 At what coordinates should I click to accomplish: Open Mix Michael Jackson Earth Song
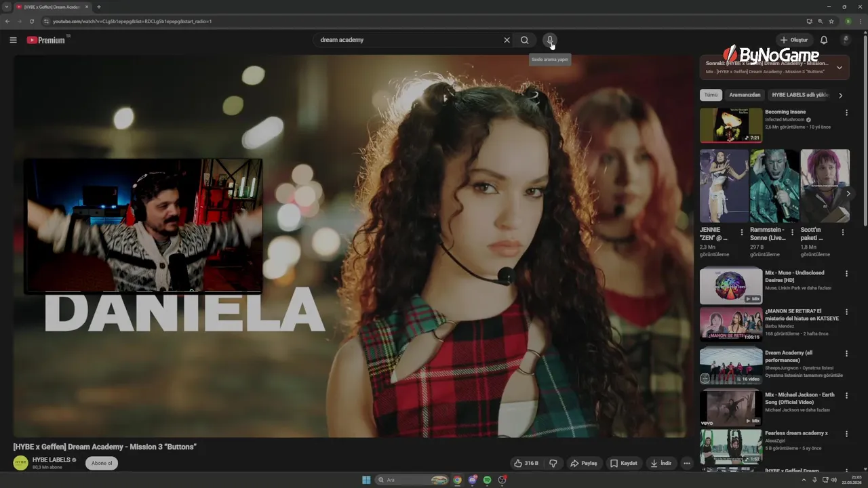pos(731,407)
